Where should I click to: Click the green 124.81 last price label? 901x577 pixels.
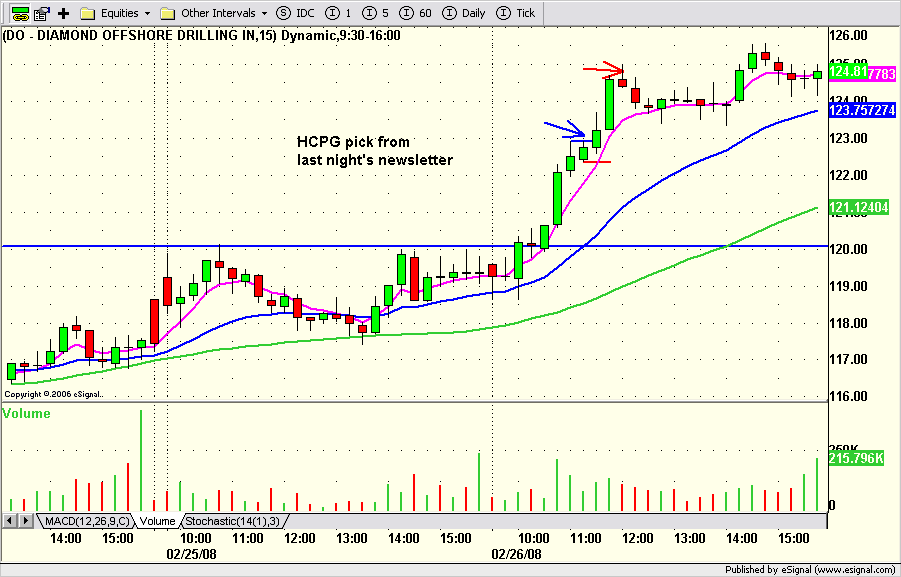[848, 72]
